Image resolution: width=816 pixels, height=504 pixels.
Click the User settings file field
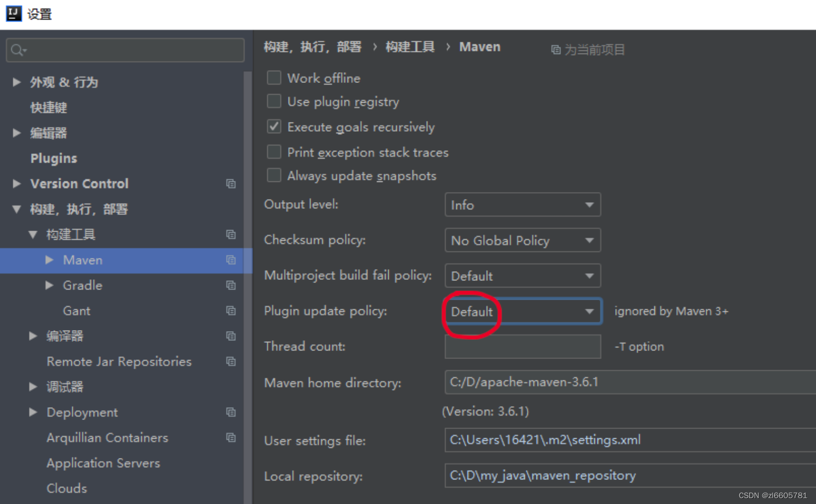coord(630,440)
